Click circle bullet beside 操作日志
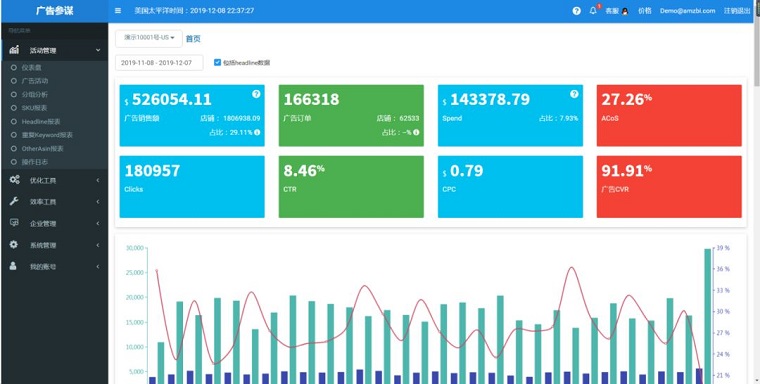 14,162
